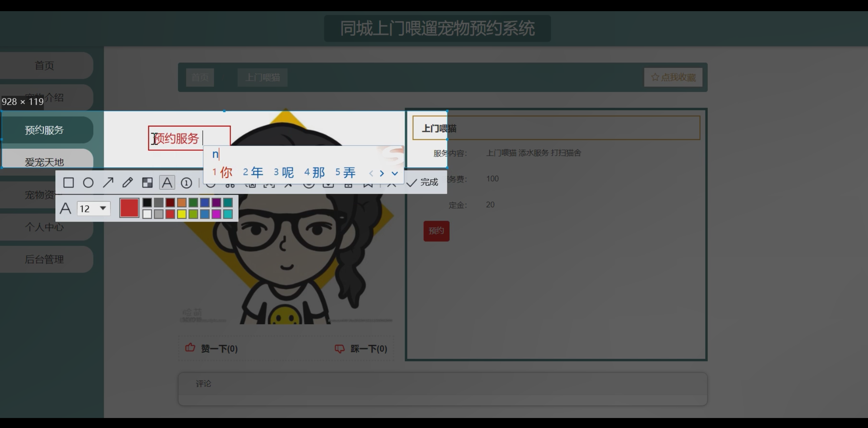The width and height of the screenshot is (868, 428).
Task: Pick the dark red maroon swatch
Action: coord(170,202)
